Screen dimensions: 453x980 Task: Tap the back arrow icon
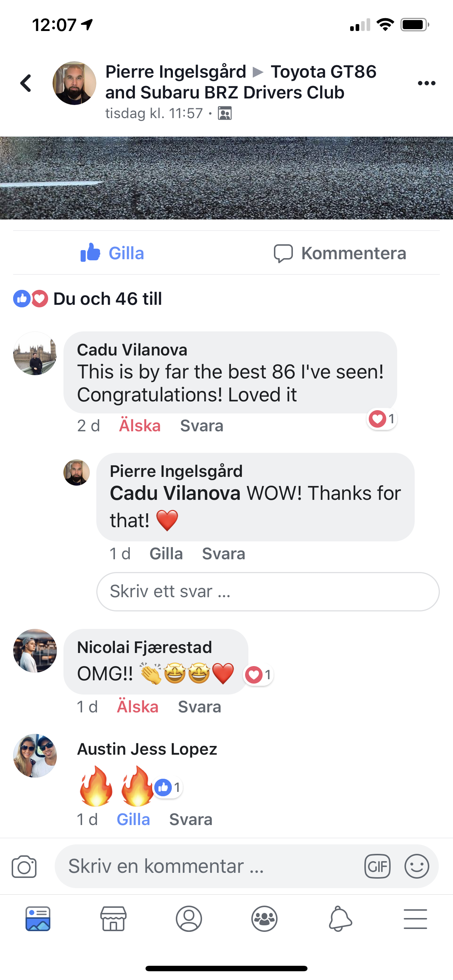click(26, 83)
